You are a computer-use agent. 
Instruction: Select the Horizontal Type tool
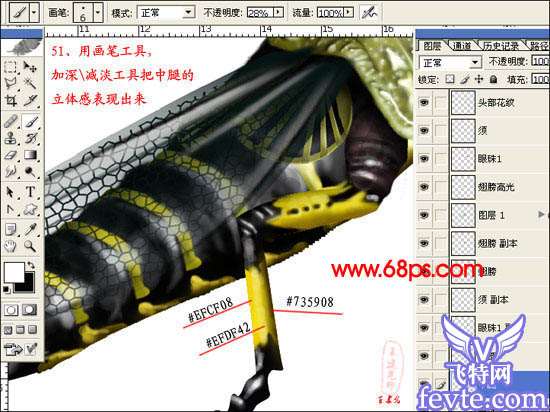point(31,192)
